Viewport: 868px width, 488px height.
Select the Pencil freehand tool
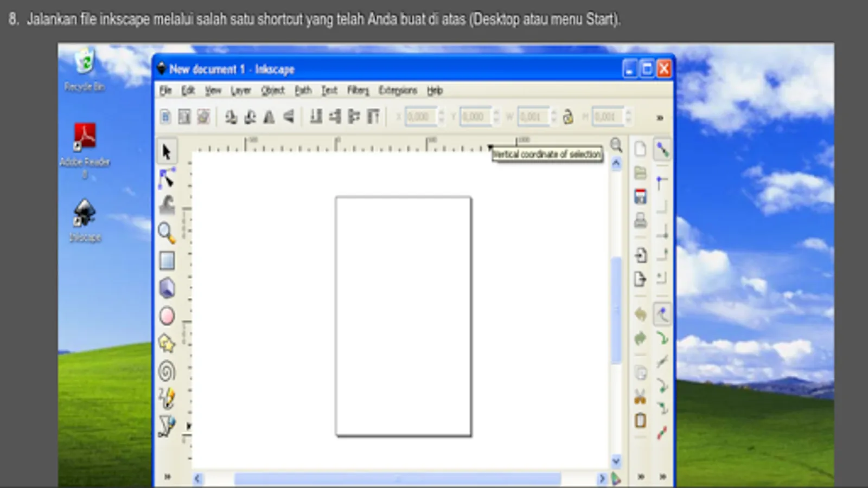(x=167, y=399)
